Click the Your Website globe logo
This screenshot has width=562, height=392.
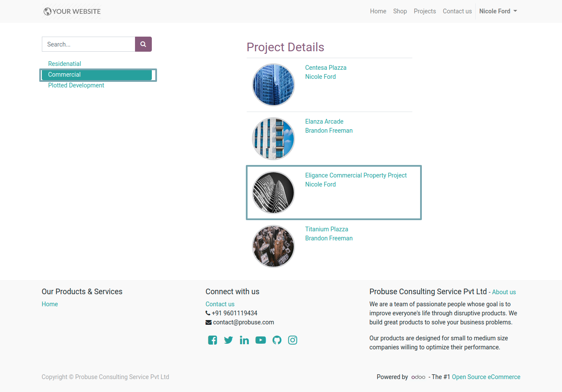pyautogui.click(x=72, y=11)
